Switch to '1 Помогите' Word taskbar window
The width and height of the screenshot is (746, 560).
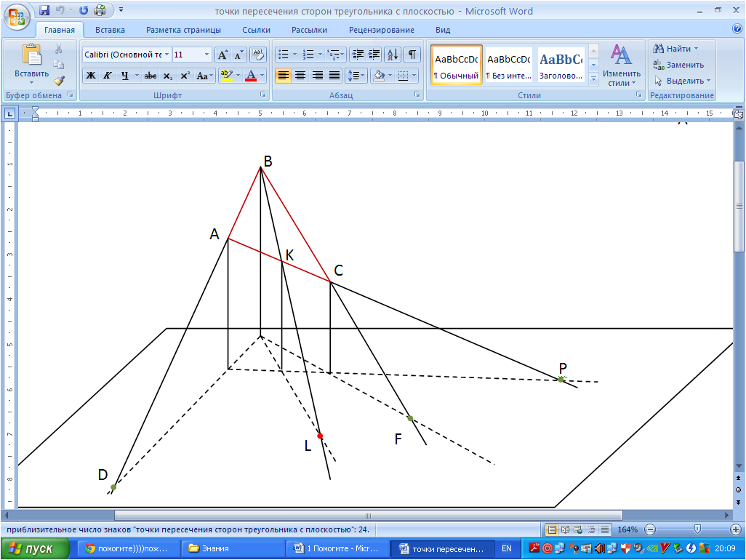[x=337, y=548]
